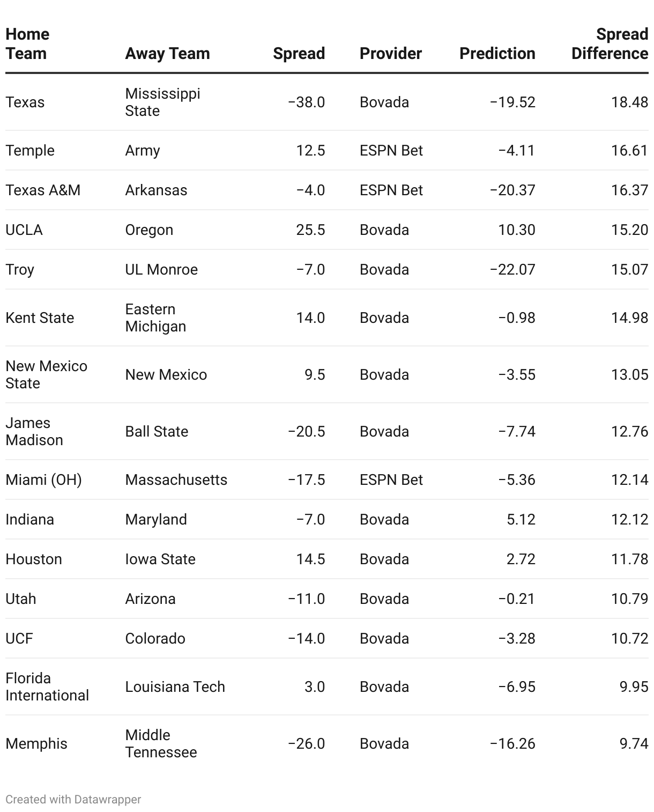Select the New Mexico State home cell
The width and height of the screenshot is (654, 812).
tap(46, 374)
